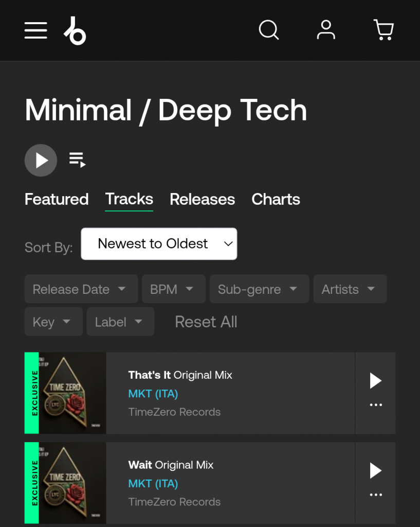Image resolution: width=420 pixels, height=527 pixels.
Task: Expand the Sub-genre filter dropdown
Action: tap(259, 289)
